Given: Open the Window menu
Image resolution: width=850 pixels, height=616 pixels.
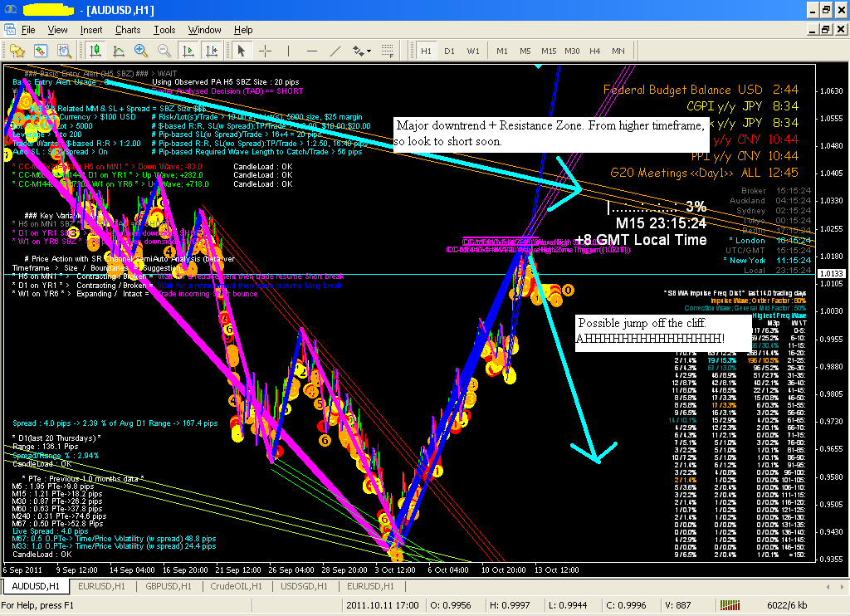Looking at the screenshot, I should click(204, 30).
